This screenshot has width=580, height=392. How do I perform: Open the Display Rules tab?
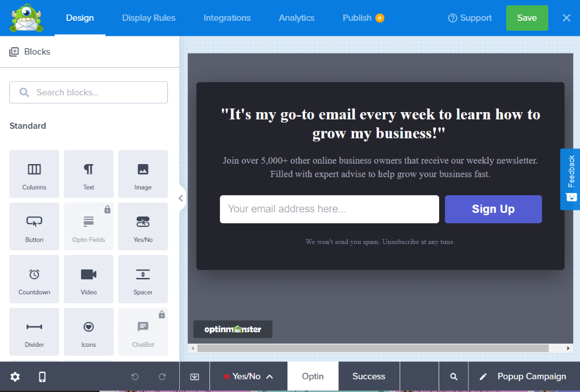(149, 17)
